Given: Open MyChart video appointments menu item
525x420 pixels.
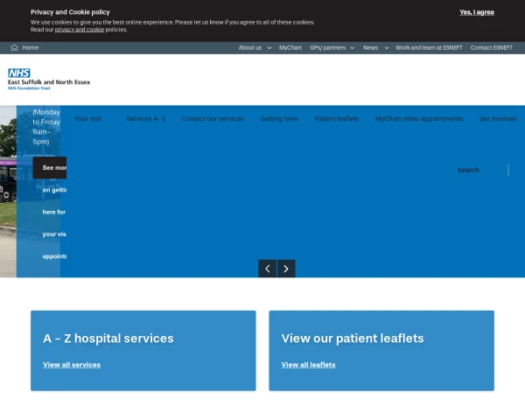Looking at the screenshot, I should coord(418,119).
